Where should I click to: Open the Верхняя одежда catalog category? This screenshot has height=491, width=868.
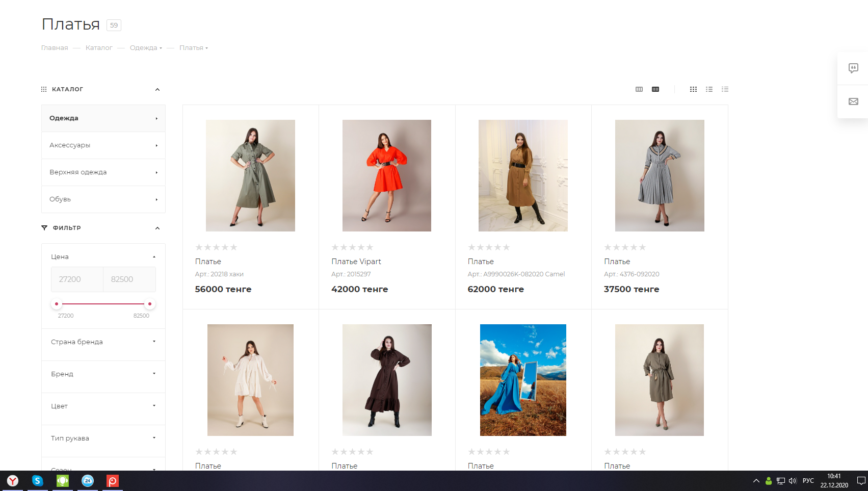[103, 172]
